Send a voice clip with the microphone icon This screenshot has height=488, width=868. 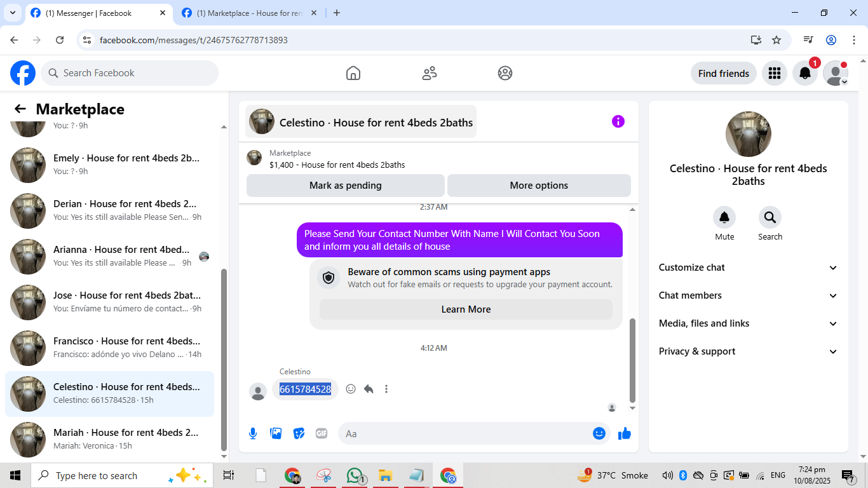click(x=253, y=433)
